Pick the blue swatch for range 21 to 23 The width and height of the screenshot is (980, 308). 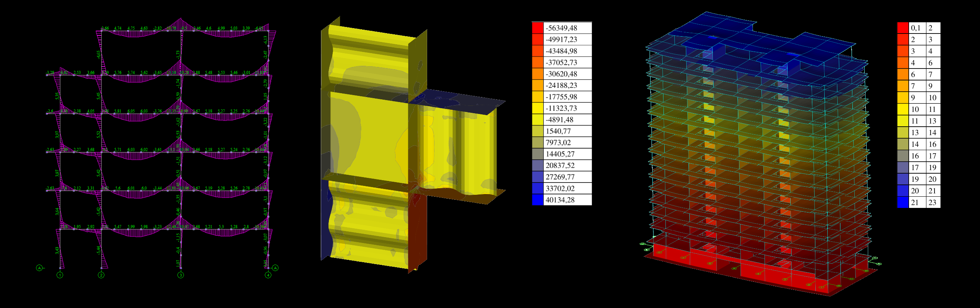click(903, 203)
